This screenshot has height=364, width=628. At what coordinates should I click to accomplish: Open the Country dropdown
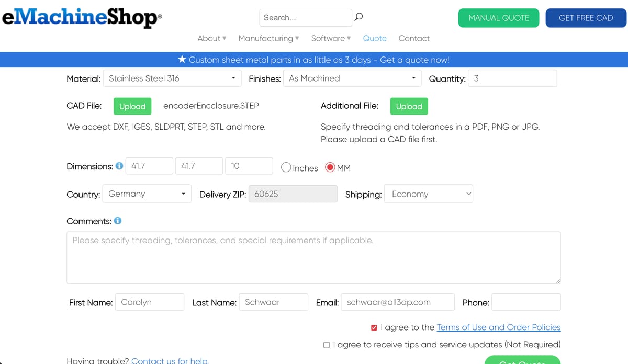click(x=147, y=194)
